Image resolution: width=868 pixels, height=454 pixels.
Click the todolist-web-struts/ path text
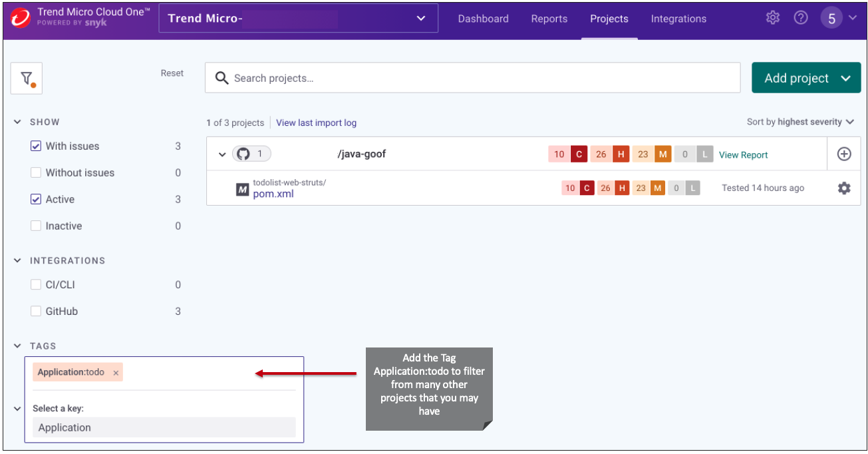[x=289, y=182]
